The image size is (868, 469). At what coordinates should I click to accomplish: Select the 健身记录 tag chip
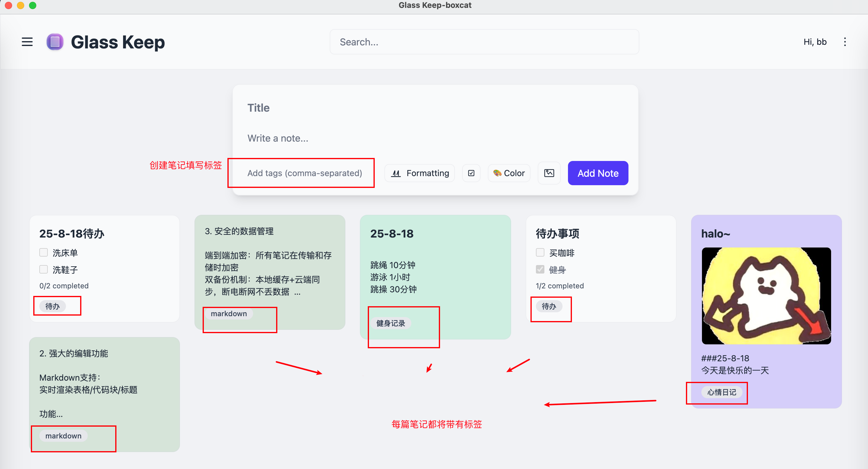click(x=390, y=323)
